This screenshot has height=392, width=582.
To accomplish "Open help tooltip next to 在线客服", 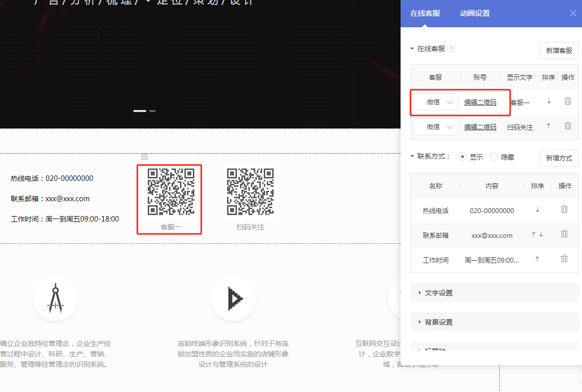I will 451,49.
